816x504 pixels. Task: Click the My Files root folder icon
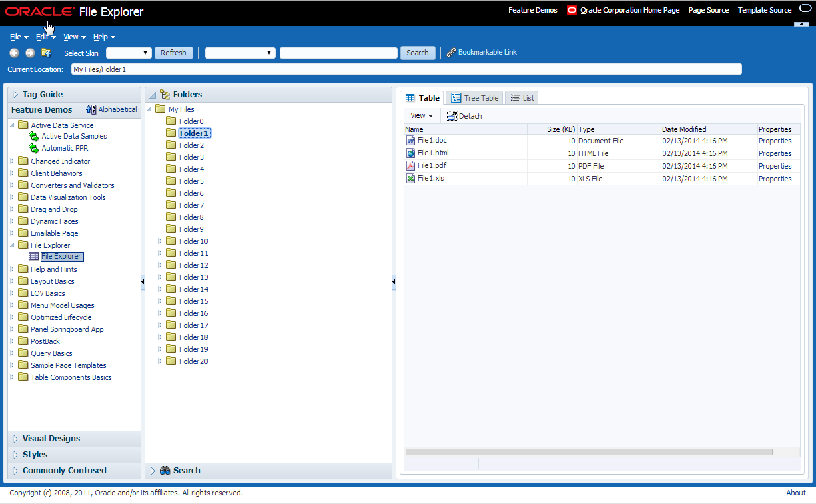click(161, 109)
